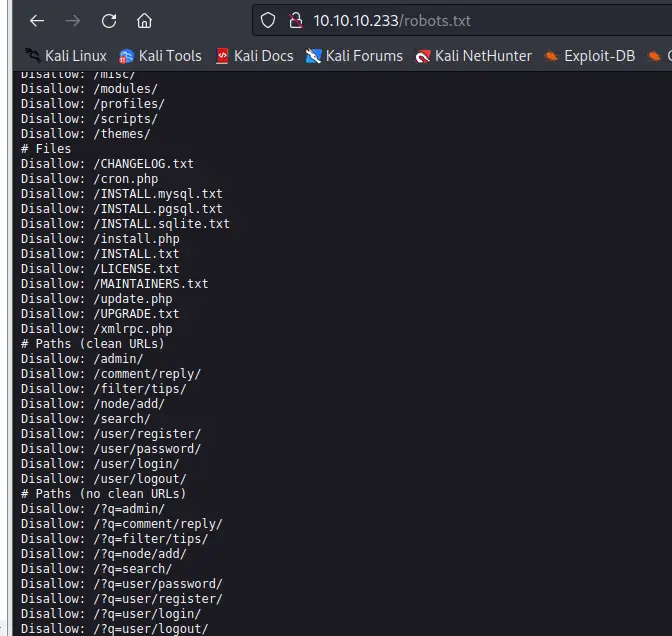
Task: Click the '# Paths (no clean URLs)' comment
Action: [x=104, y=494]
